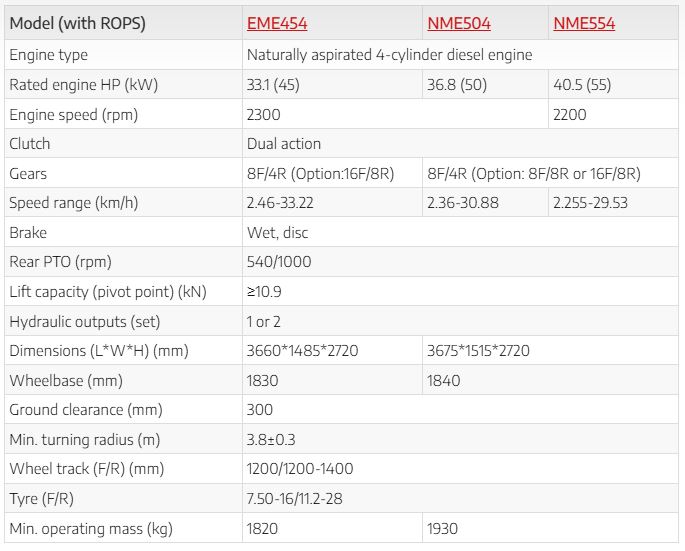Open the EME454 model link
Viewport: 685px width, 551px height.
tap(279, 23)
